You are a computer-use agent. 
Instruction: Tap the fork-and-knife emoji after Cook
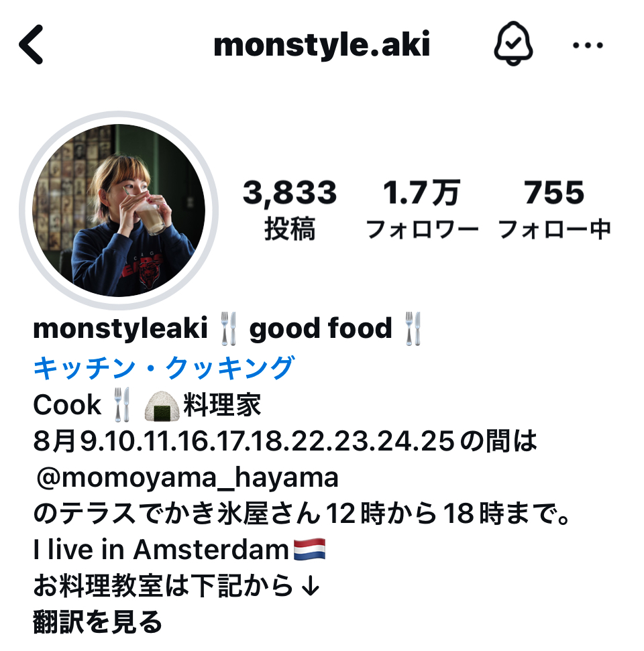coord(122,405)
